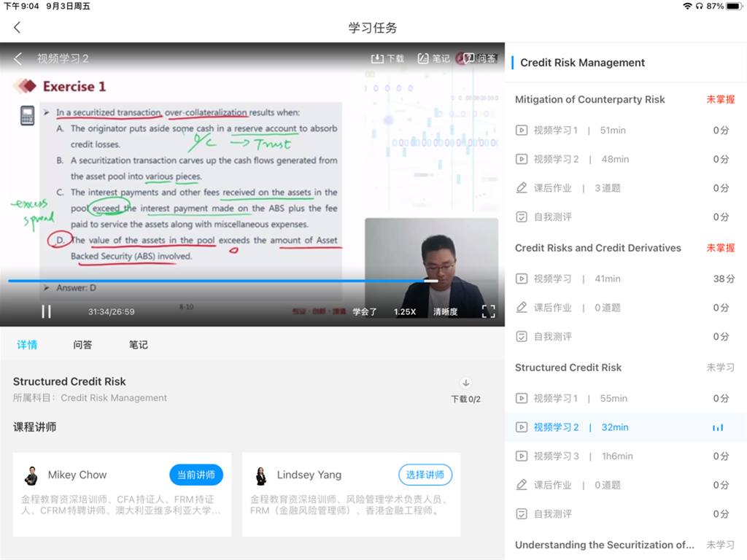747x560 pixels.
Task: Click play icon of 55min video
Action: [522, 399]
